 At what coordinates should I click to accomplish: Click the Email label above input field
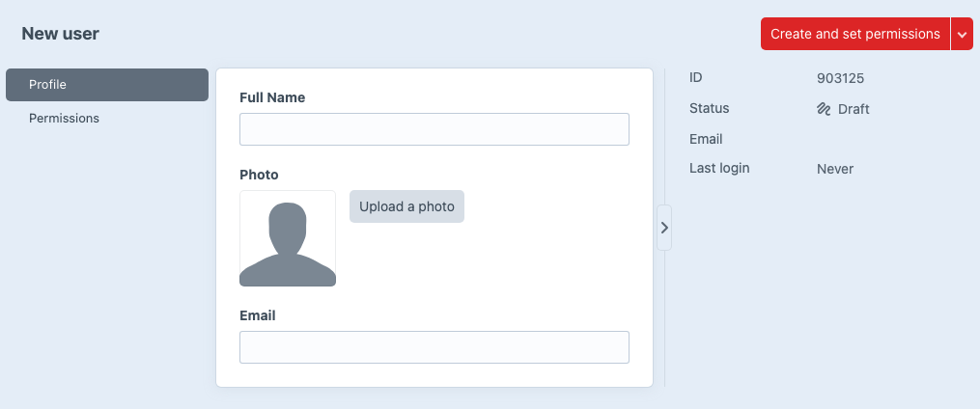click(258, 315)
